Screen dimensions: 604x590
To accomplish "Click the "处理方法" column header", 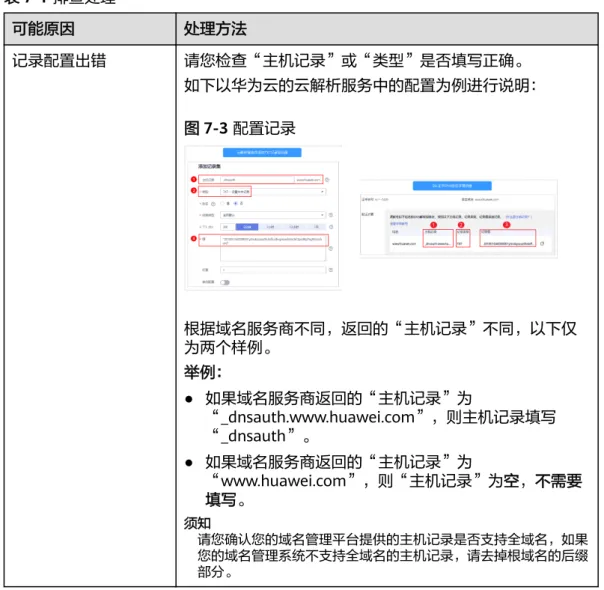I will click(x=215, y=29).
